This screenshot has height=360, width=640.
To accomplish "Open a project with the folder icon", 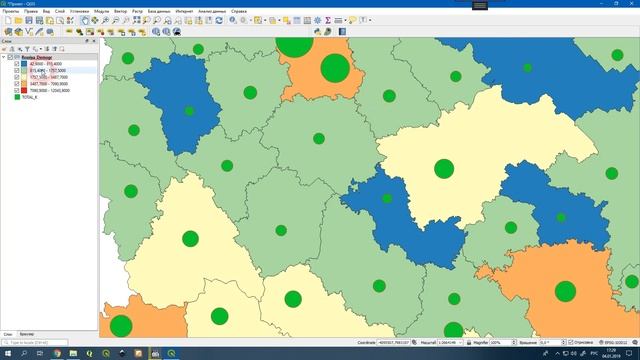I will (18, 20).
